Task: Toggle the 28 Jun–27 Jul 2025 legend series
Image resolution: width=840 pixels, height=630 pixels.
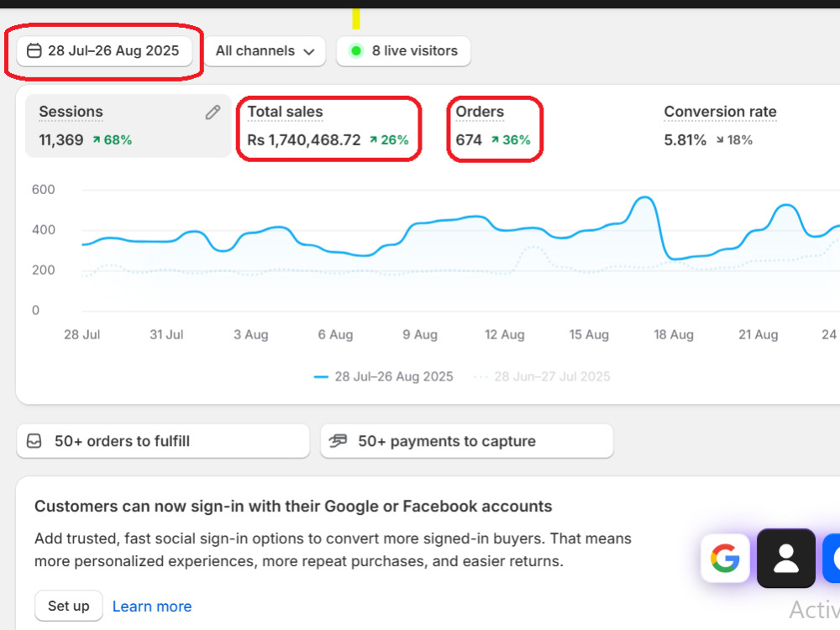Action: 542,376
